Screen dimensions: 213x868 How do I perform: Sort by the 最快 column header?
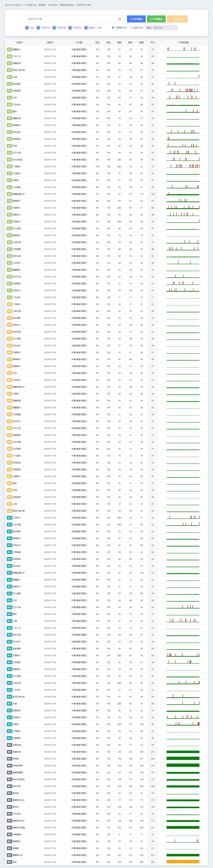click(x=131, y=42)
